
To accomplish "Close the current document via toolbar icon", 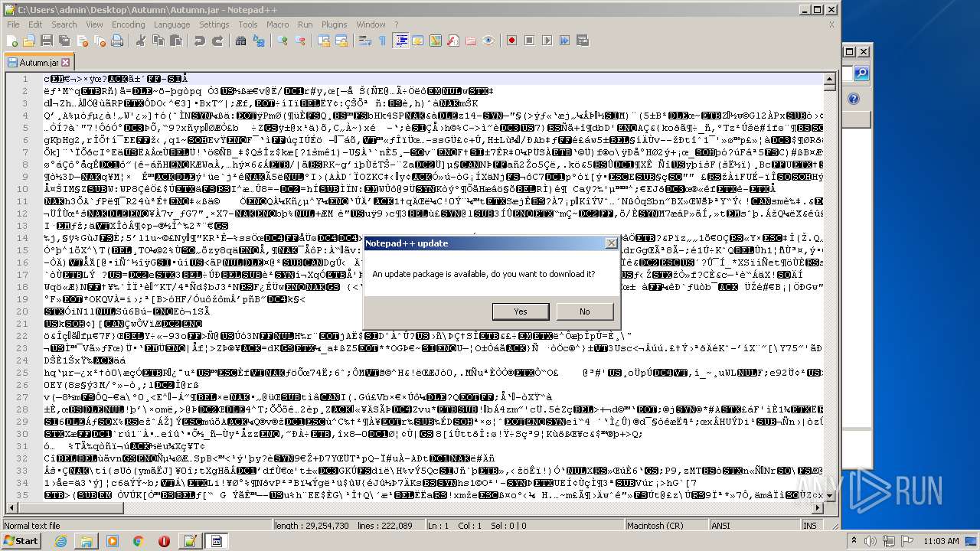I will click(82, 40).
